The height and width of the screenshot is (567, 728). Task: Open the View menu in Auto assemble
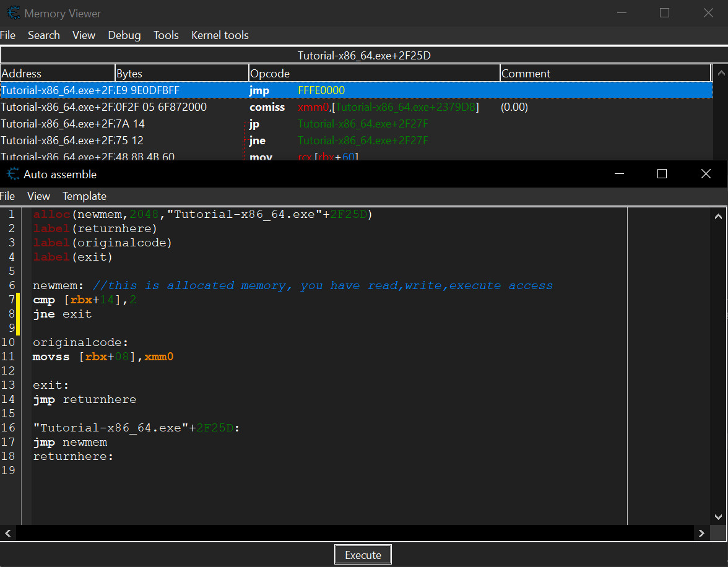pos(38,196)
